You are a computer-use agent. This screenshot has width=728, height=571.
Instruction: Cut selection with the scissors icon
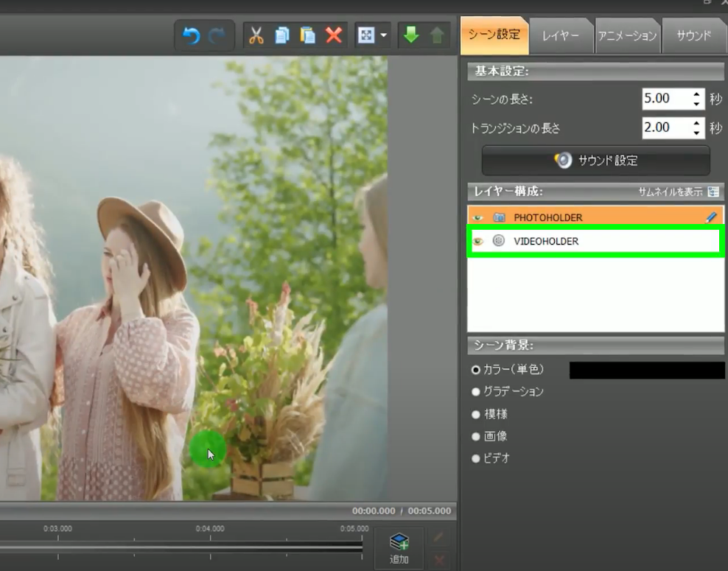click(256, 35)
